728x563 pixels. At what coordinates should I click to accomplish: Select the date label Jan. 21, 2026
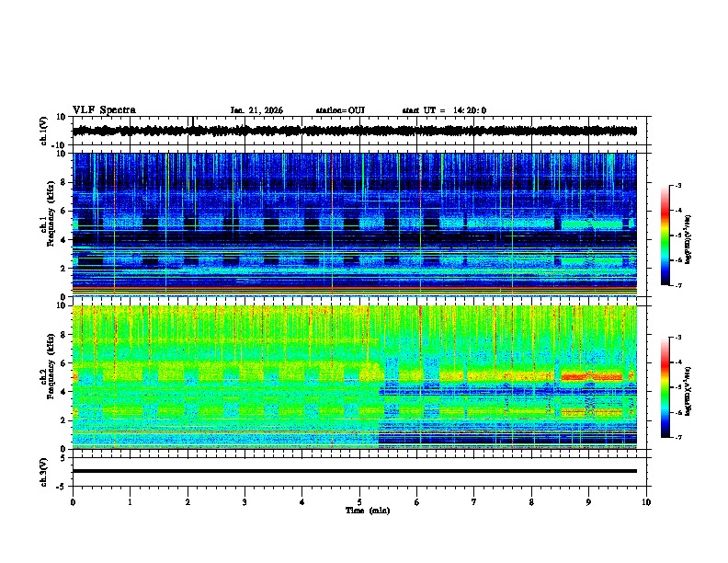[256, 110]
